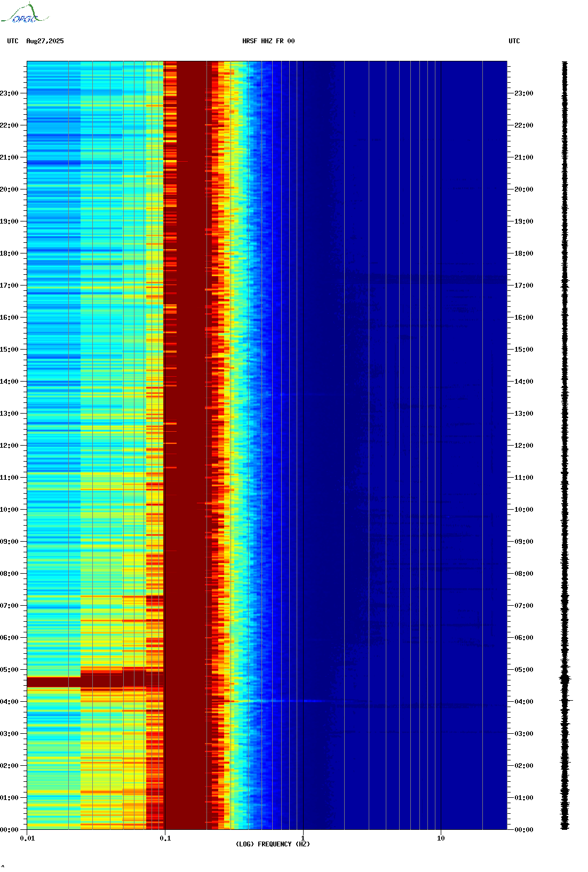Viewport: 588px width, 872px height.
Task: Click the left-axis 07:00 time label
Action: pos(9,606)
